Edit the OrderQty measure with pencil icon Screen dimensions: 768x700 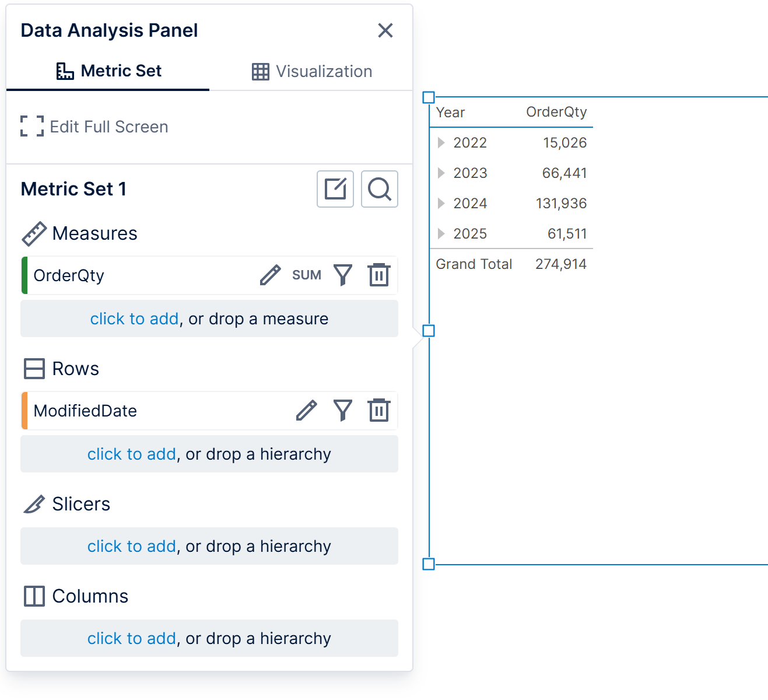[x=270, y=275]
